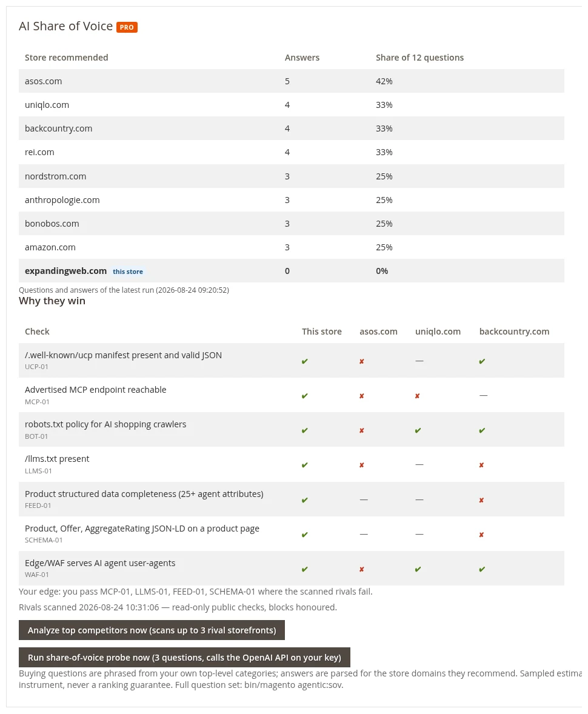Click the expandingweb.com store name
The height and width of the screenshot is (714, 588).
pos(65,271)
